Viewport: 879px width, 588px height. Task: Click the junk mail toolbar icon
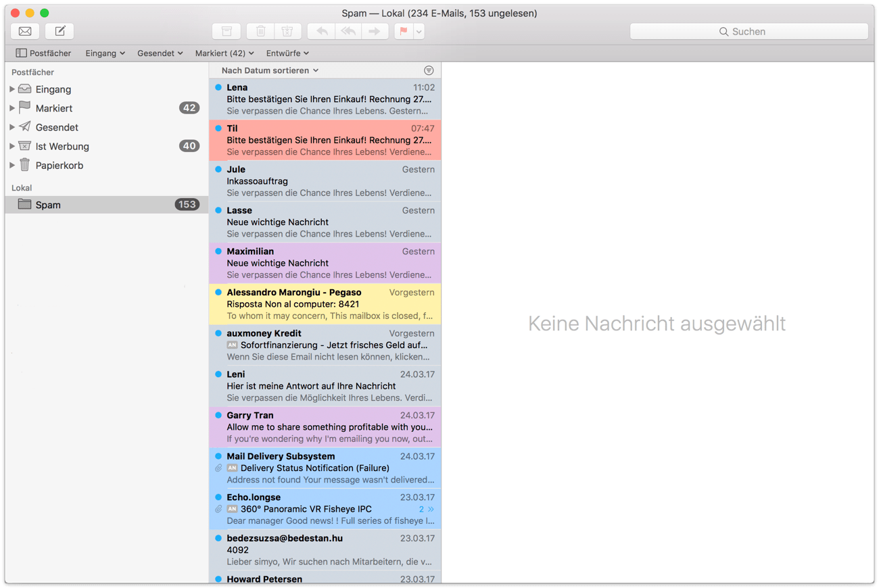[x=287, y=31]
